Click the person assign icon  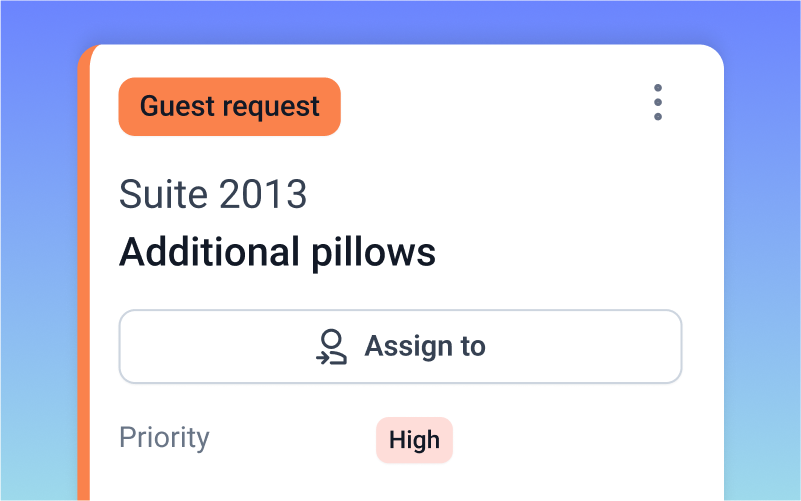pyautogui.click(x=331, y=347)
